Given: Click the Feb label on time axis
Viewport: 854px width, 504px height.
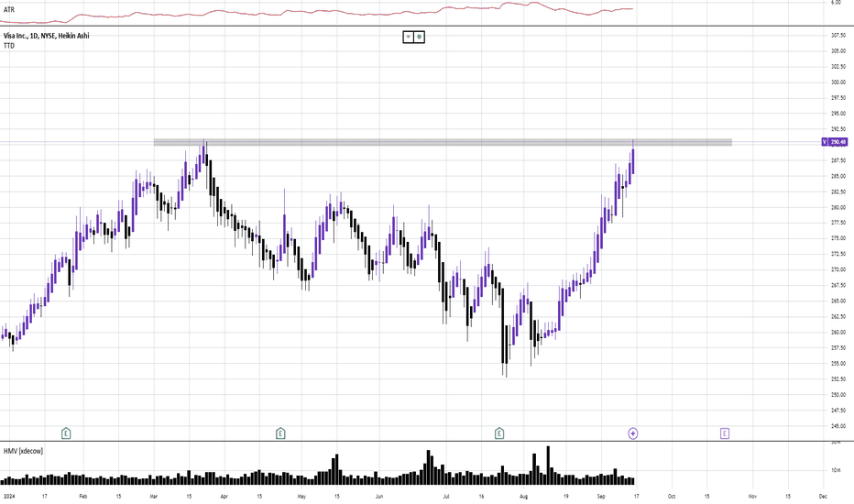Looking at the screenshot, I should point(82,497).
